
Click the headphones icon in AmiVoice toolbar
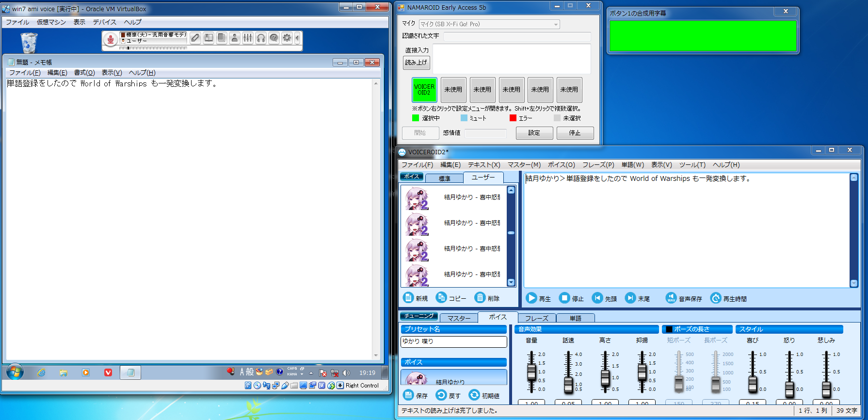(x=261, y=38)
